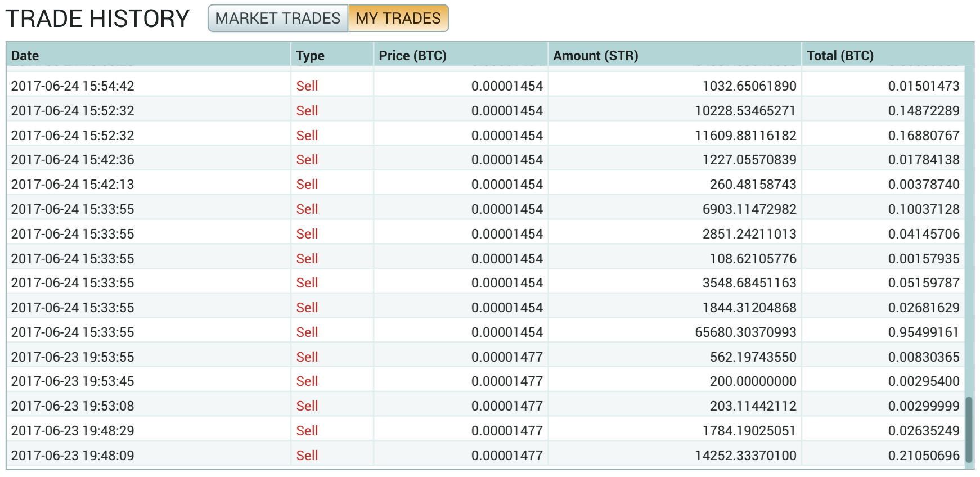Click Sell in the 19:53:45 row
This screenshot has height=477, width=980.
(x=307, y=381)
